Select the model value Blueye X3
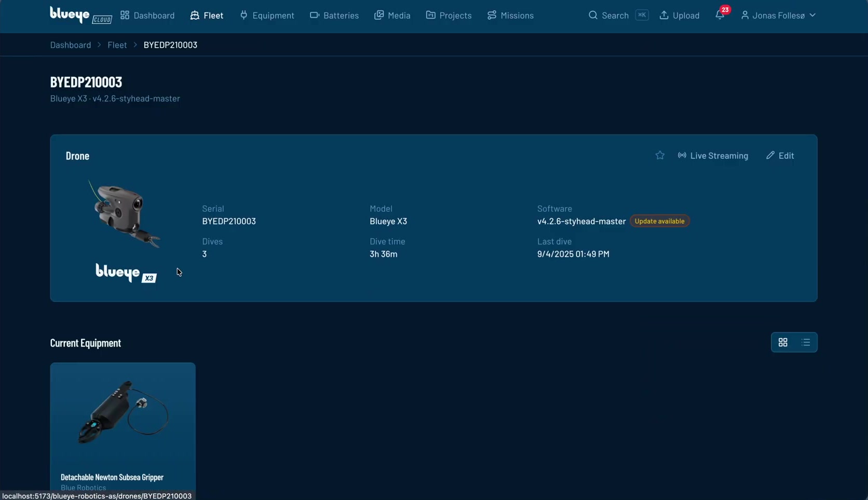Image resolution: width=868 pixels, height=500 pixels. click(388, 221)
